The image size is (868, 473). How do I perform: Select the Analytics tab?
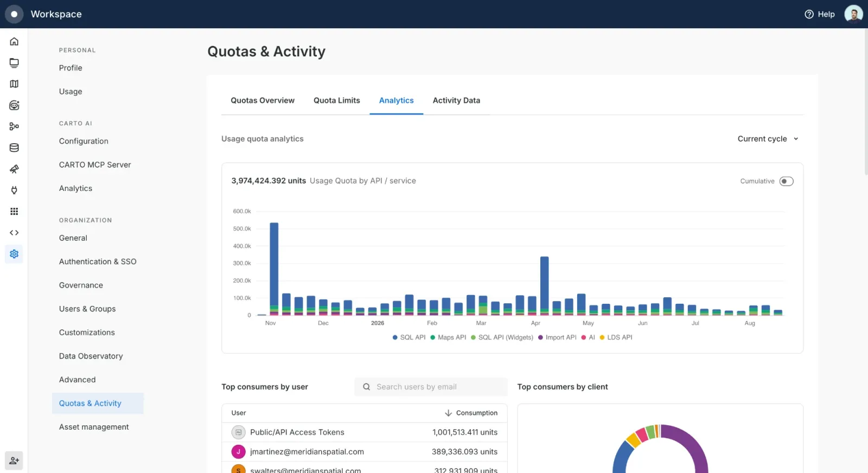pyautogui.click(x=397, y=100)
